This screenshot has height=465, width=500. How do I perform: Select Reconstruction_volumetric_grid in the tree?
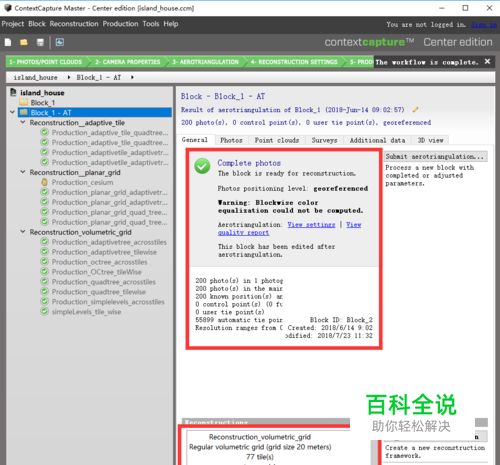(80, 232)
